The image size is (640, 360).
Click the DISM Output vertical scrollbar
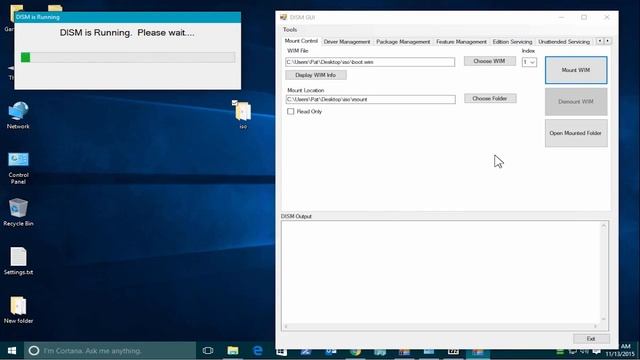[x=604, y=272]
